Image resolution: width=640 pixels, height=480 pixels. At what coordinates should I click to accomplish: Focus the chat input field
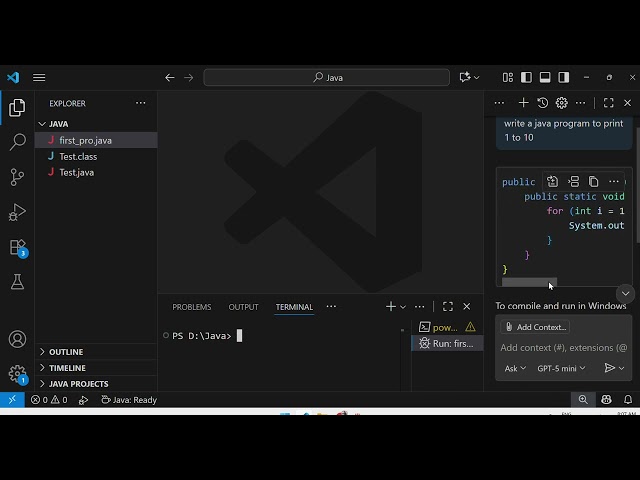[x=564, y=348]
